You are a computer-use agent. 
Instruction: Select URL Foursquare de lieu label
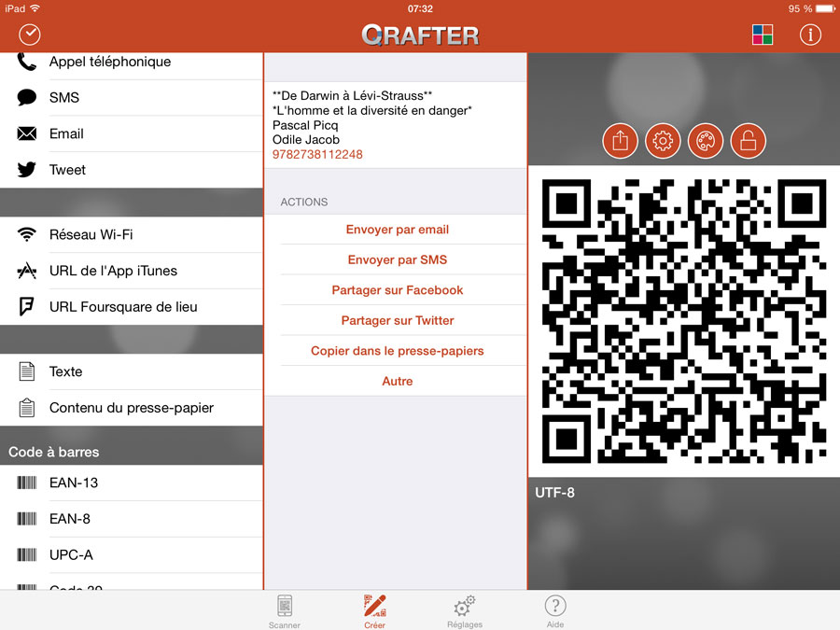tap(123, 306)
